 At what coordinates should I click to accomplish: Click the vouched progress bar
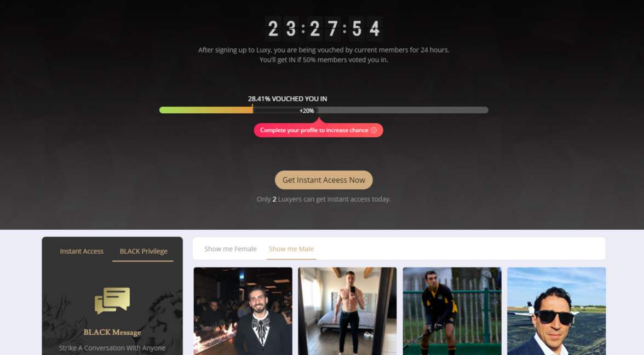pos(324,110)
